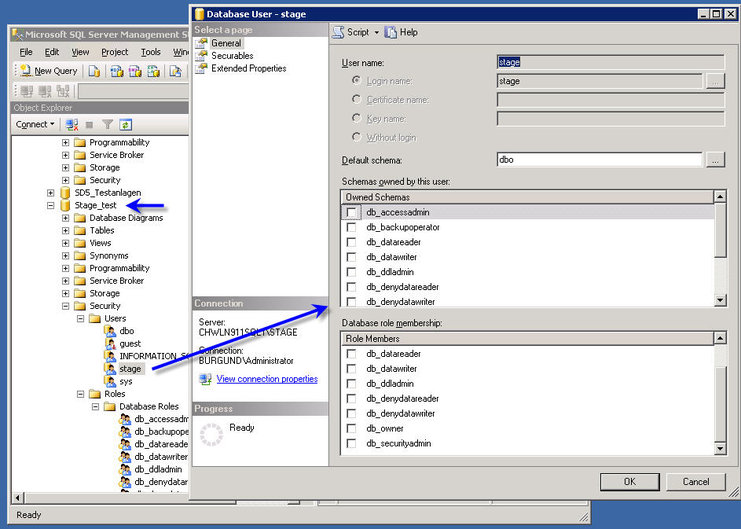Open View connection properties link
The image size is (741, 529).
pos(267,379)
